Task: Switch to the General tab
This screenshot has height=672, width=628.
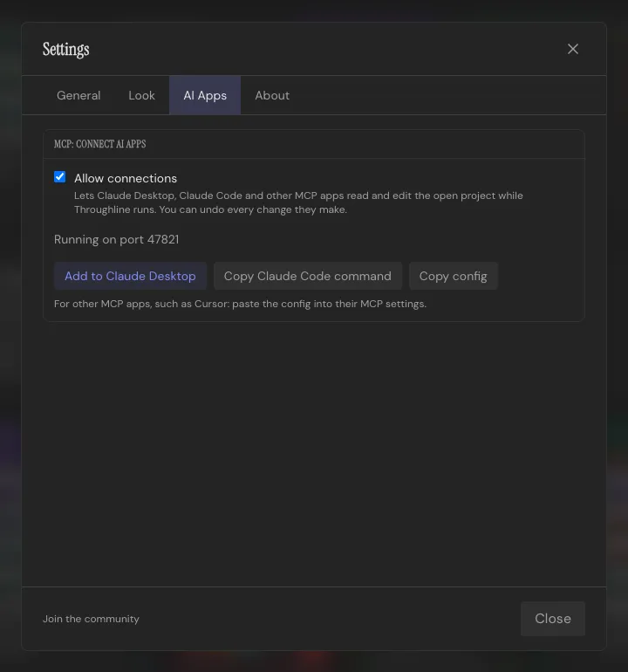Action: point(78,95)
